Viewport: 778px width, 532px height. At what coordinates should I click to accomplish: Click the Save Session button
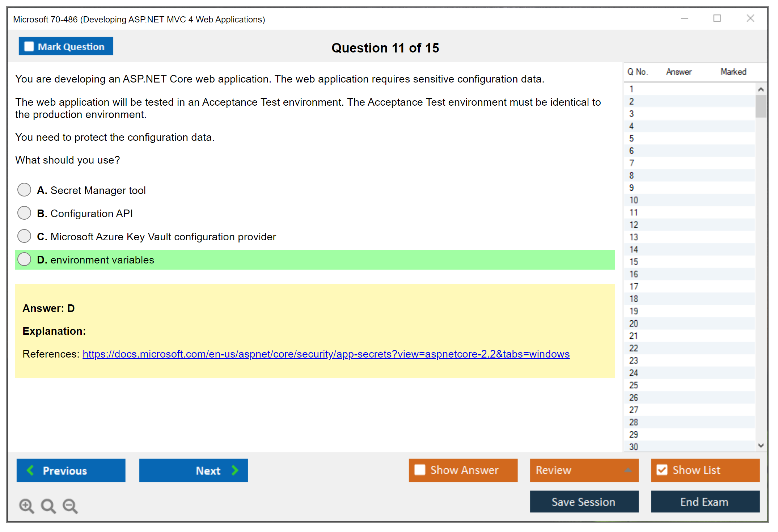pos(584,502)
